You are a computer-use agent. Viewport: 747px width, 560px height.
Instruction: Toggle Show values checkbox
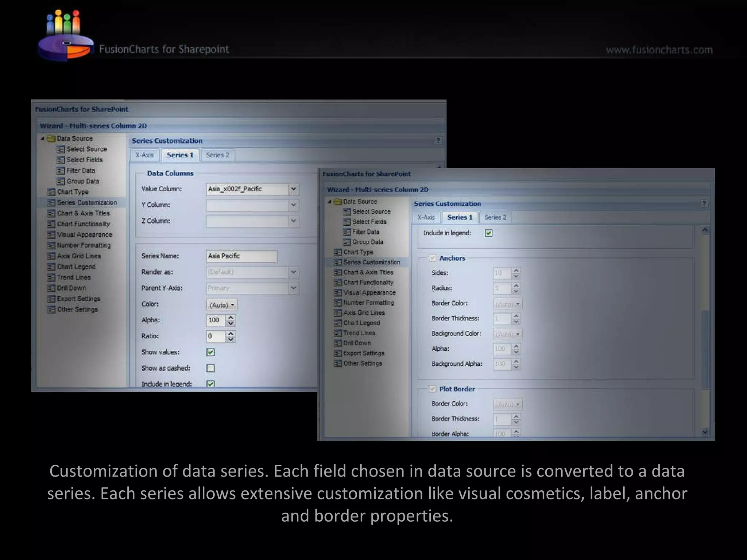[210, 352]
